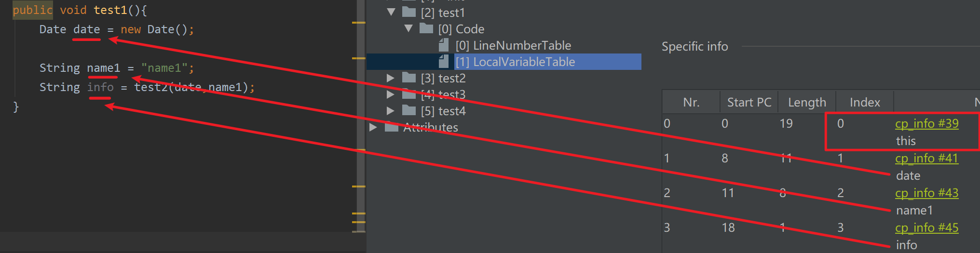Expand the [3] test2 method node
The width and height of the screenshot is (980, 253).
(391, 78)
